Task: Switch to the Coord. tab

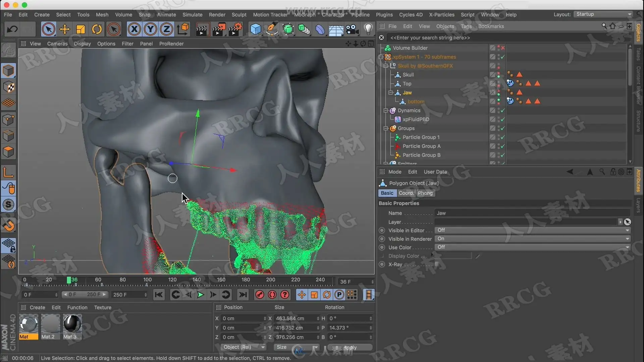Action: (406, 193)
